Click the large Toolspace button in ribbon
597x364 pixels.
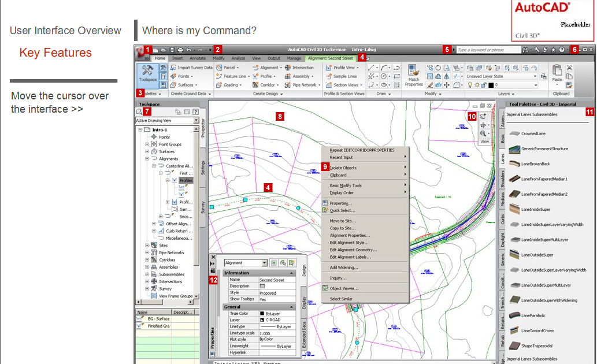coord(147,75)
